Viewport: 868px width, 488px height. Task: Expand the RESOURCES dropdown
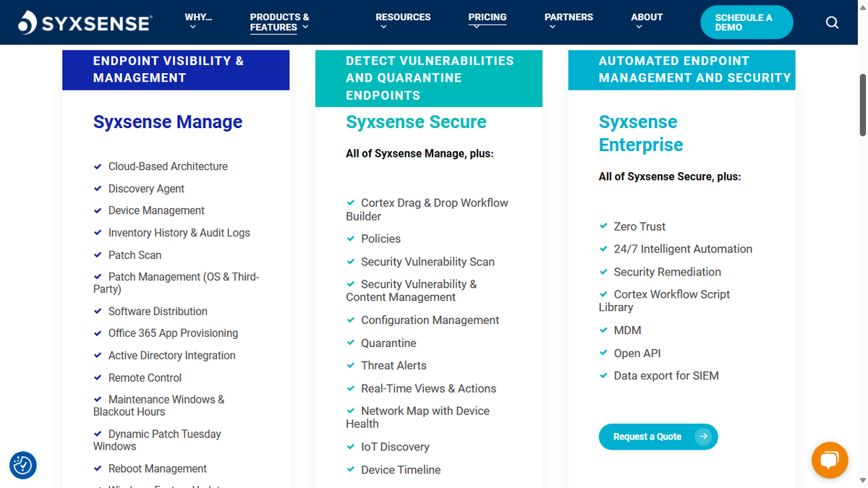(403, 17)
